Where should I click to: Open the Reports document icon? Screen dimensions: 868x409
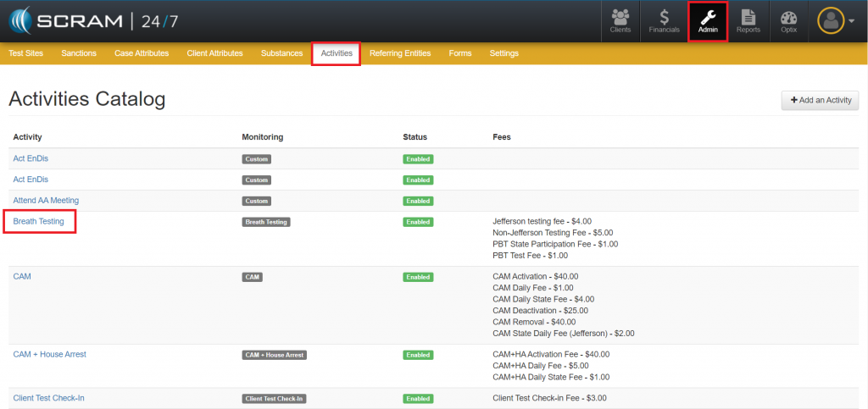click(748, 21)
